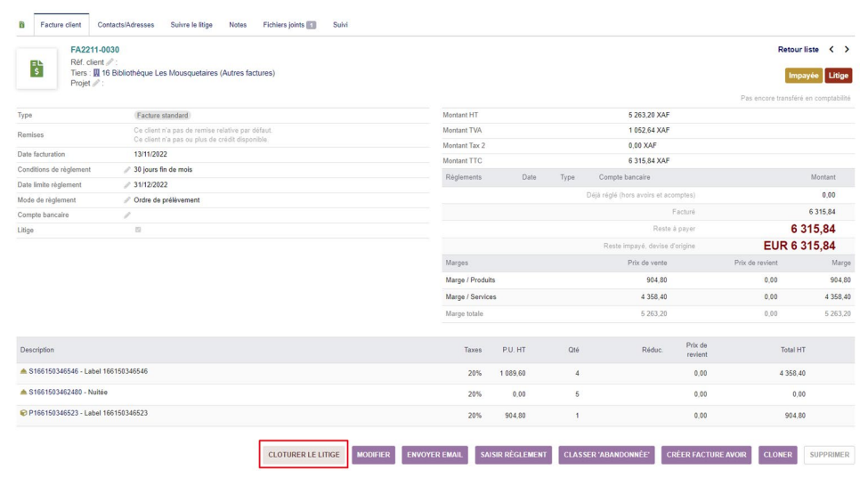868x486 pixels.
Task: Click Marge totale row label
Action: click(464, 314)
